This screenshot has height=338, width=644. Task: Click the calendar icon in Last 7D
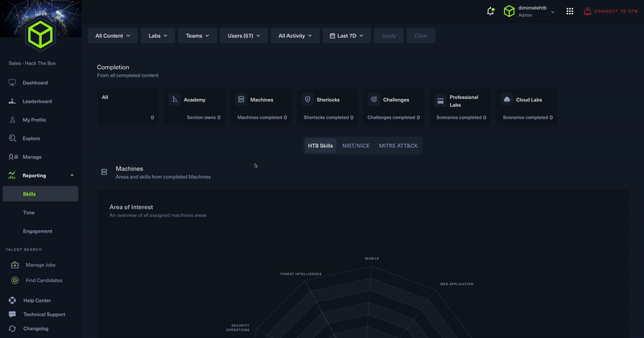(332, 35)
